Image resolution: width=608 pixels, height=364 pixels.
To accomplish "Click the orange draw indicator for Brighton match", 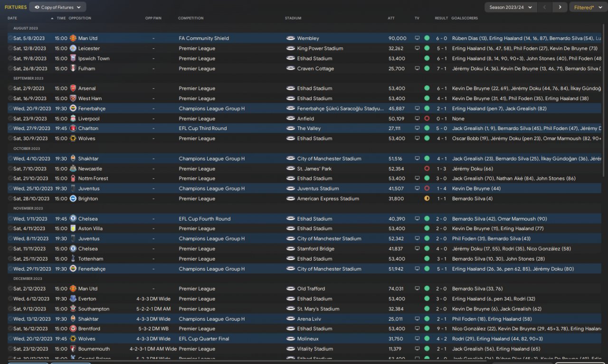I will coord(427,198).
